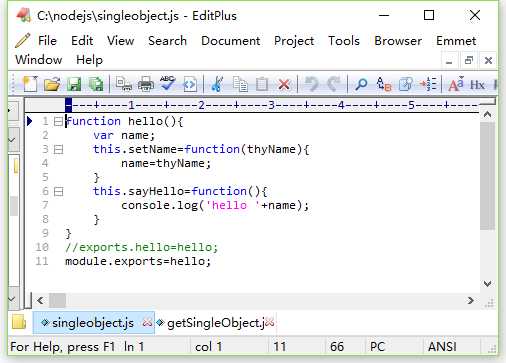The height and width of the screenshot is (363, 506).
Task: Click the folder icon left of document tabs
Action: pyautogui.click(x=19, y=323)
